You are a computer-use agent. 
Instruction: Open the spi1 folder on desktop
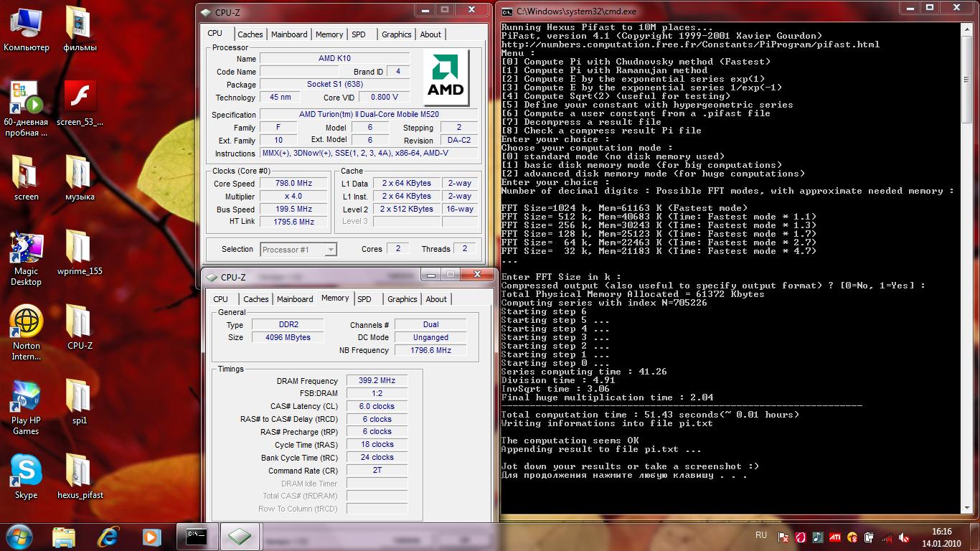[x=80, y=402]
